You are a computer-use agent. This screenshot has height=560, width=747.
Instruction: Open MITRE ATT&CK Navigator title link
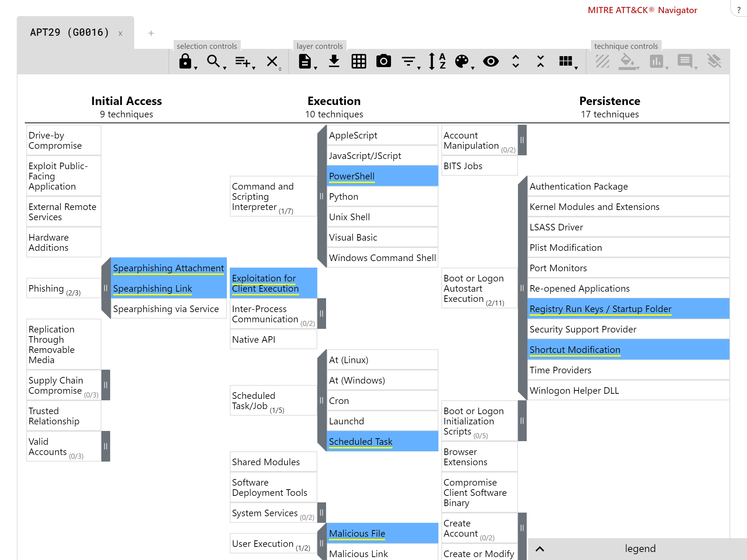pos(642,10)
